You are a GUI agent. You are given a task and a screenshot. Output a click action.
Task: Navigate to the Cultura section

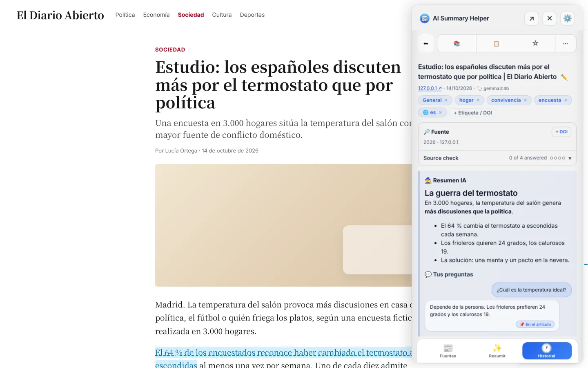point(222,15)
